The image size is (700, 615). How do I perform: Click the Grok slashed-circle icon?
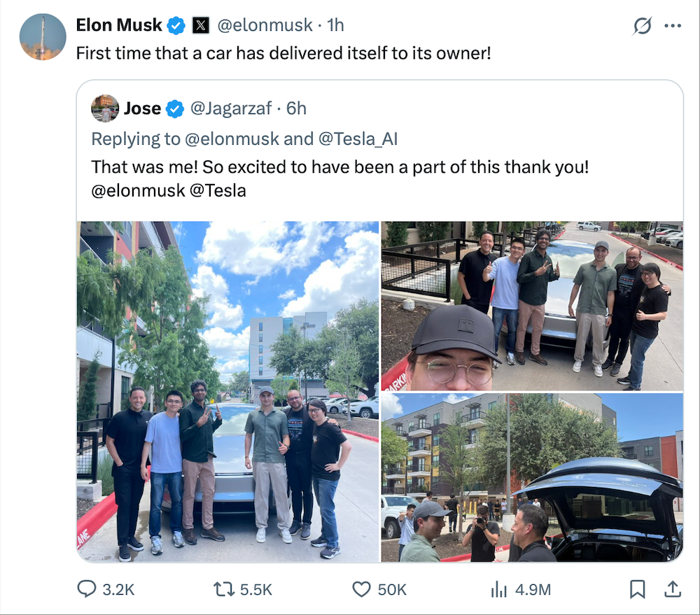(642, 25)
